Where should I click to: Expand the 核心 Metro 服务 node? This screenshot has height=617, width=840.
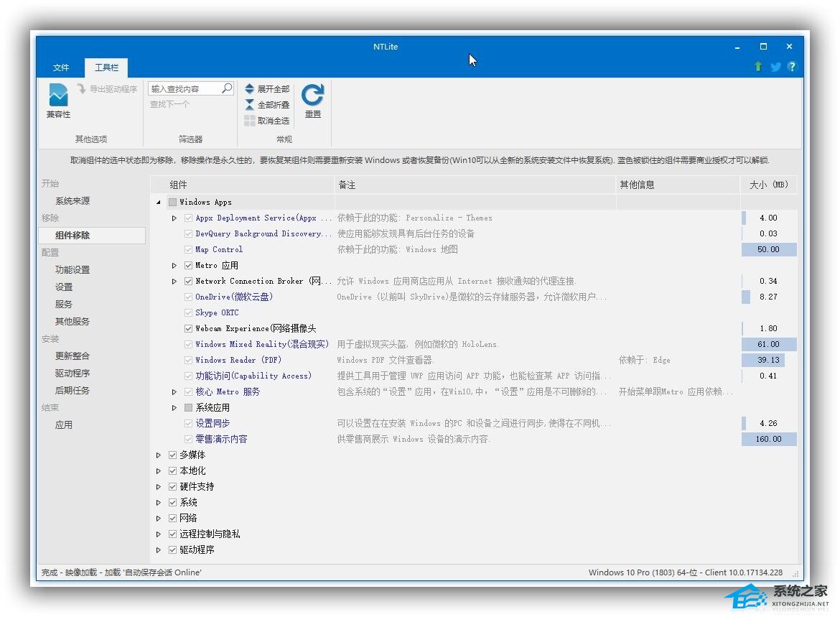tap(174, 392)
